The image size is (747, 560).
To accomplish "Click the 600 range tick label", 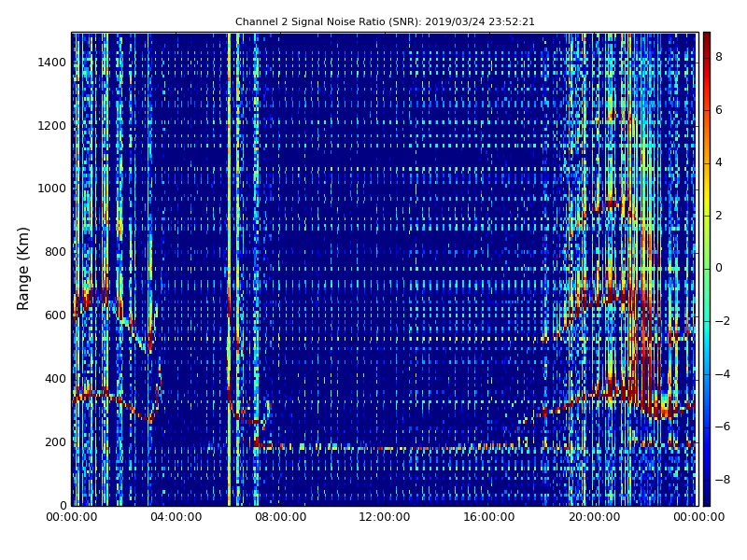I will tap(55, 315).
